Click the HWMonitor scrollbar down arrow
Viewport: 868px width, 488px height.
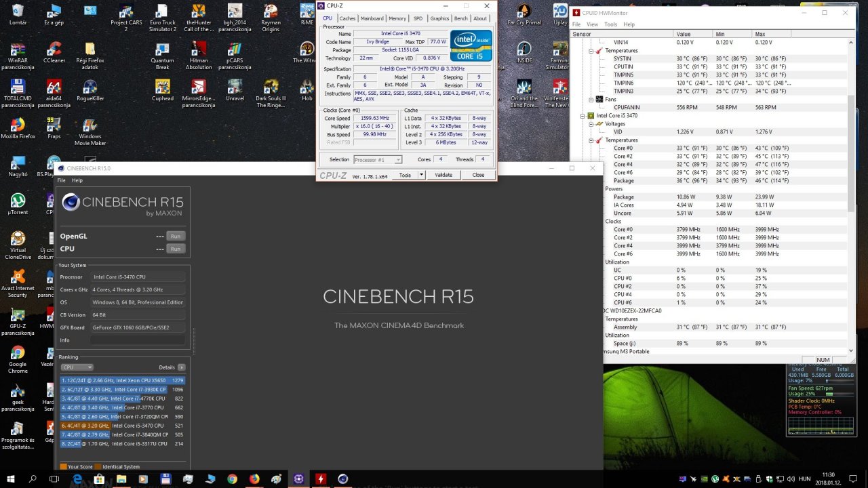pos(852,350)
